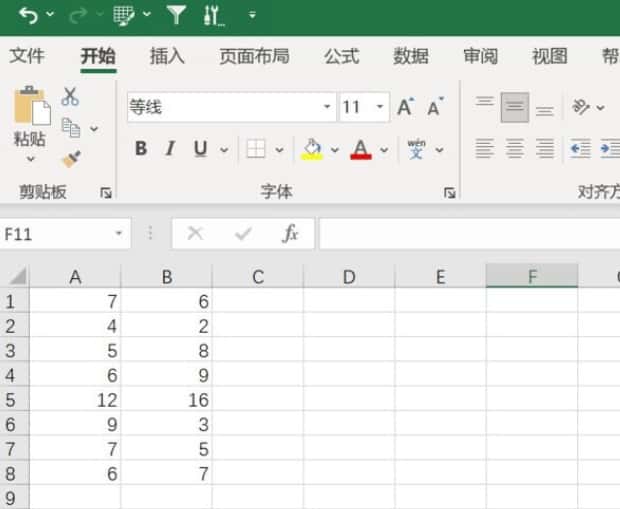Toggle middle vertical alignment
Screen dimensions: 620x509
514,108
